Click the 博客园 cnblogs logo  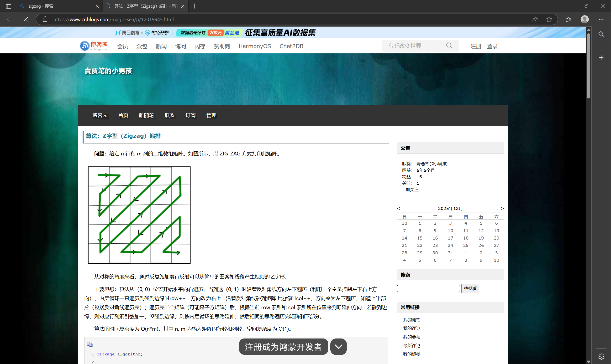pyautogui.click(x=94, y=46)
